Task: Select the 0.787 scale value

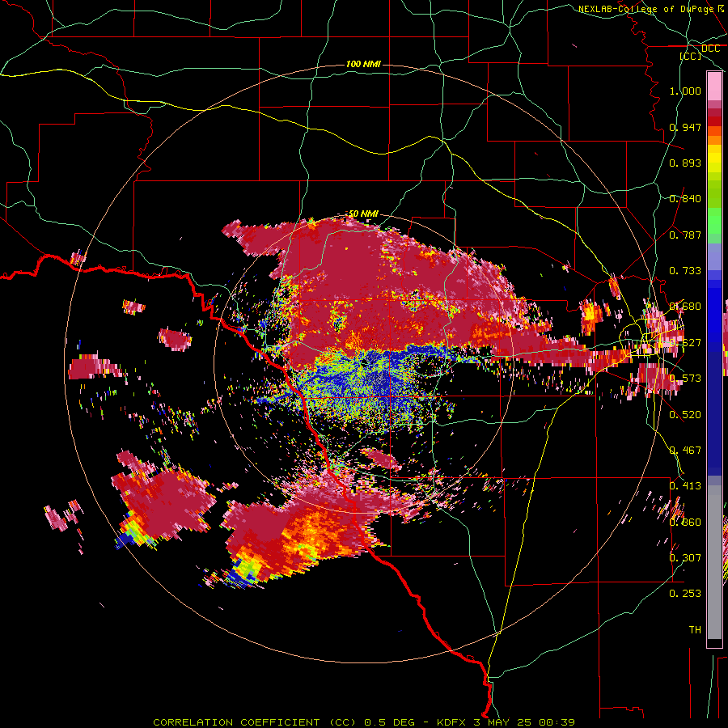Action: coord(685,235)
